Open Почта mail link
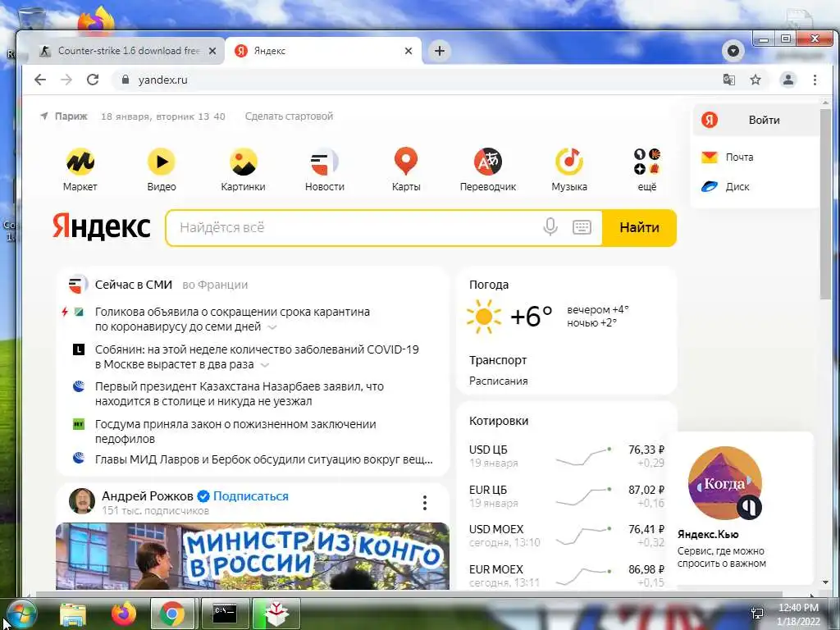 click(739, 157)
